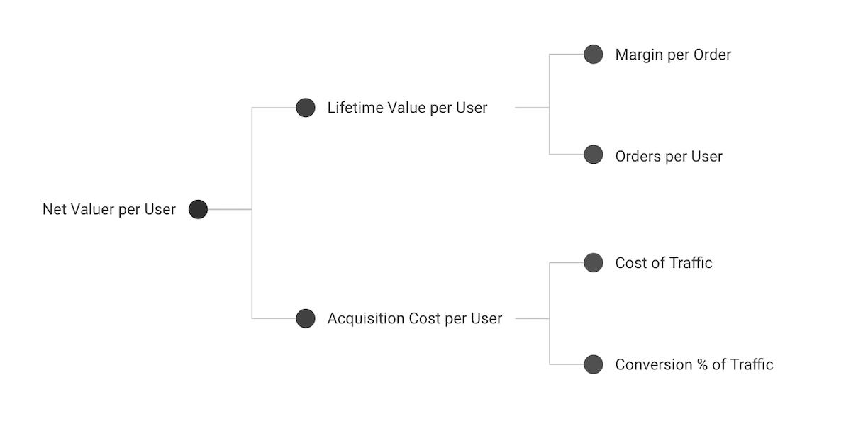Viewport: 868px width, 431px height.
Task: Select the Acquisition Cost per User label
Action: click(414, 319)
